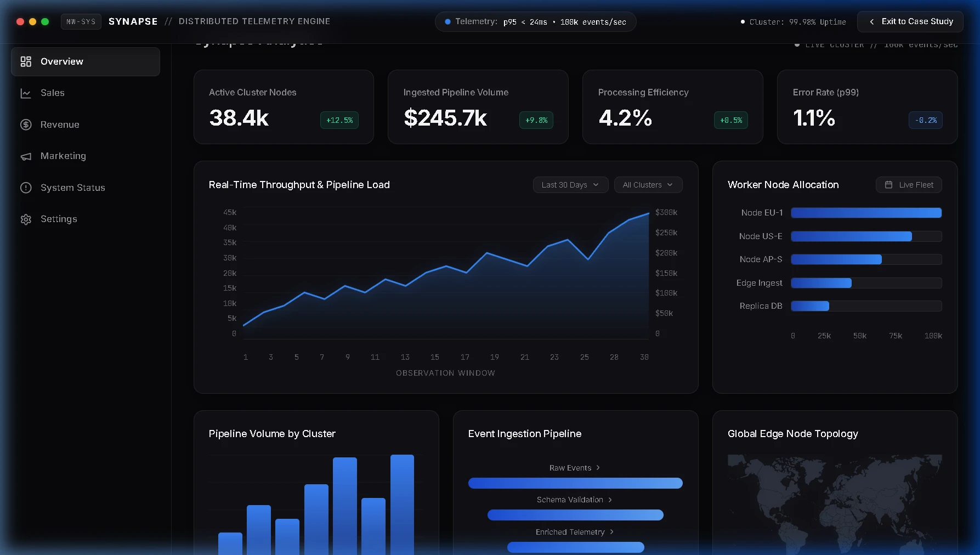Select System Status in the sidebar

[86, 188]
